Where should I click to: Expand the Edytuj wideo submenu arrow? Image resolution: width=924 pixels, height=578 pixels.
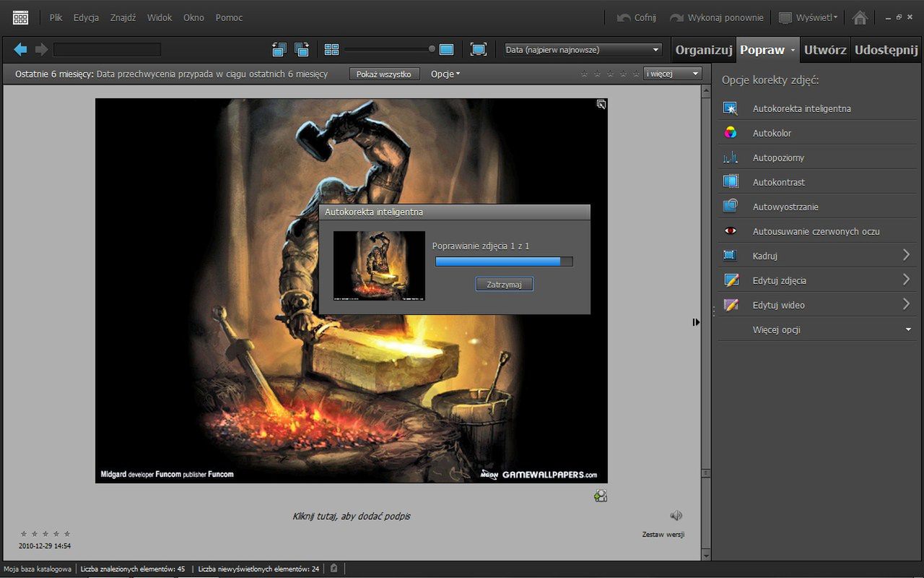click(907, 304)
